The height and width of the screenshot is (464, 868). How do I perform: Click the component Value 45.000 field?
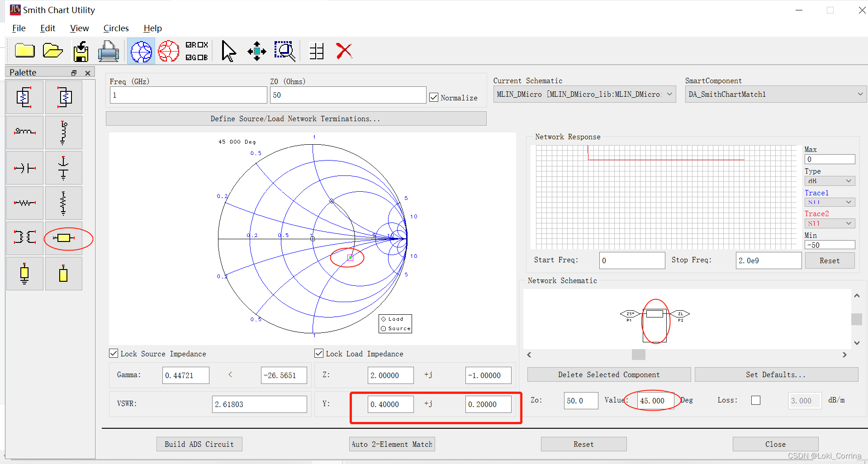656,401
